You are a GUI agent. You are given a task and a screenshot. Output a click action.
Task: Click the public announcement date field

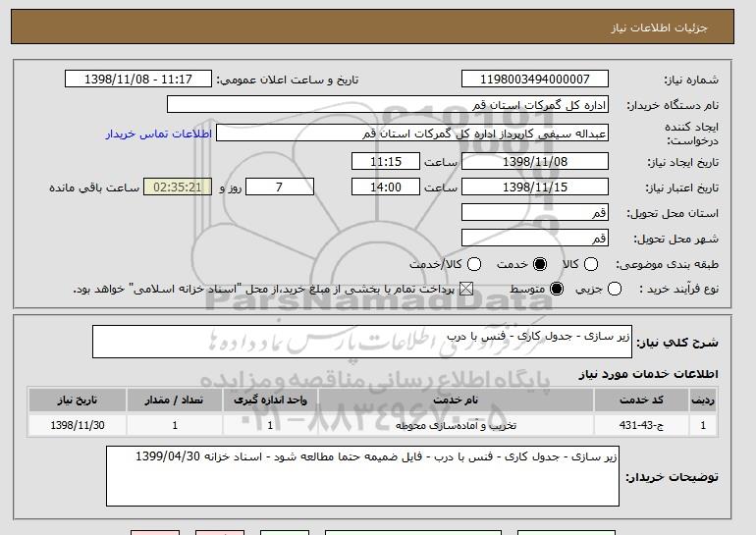click(138, 80)
